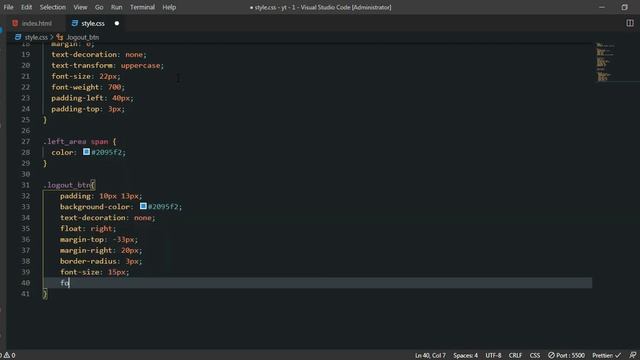
Task: Click line number 27 in the gutter
Action: tap(25, 141)
